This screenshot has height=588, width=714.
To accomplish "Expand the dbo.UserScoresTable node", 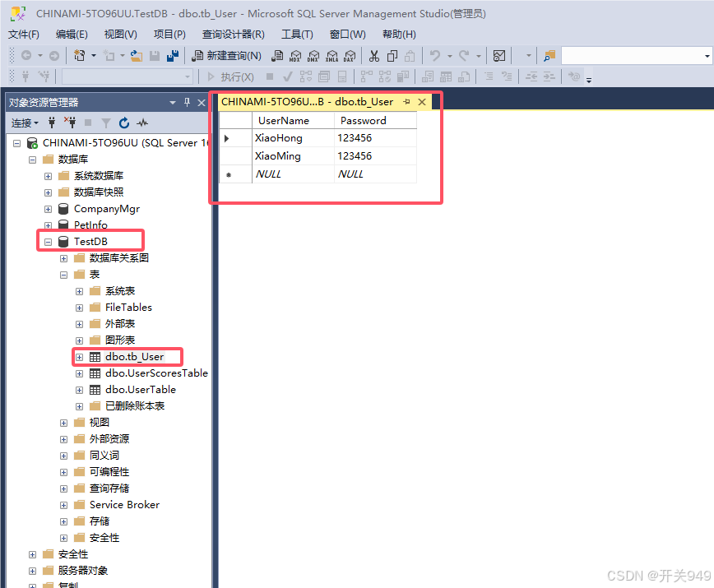I will click(x=79, y=373).
